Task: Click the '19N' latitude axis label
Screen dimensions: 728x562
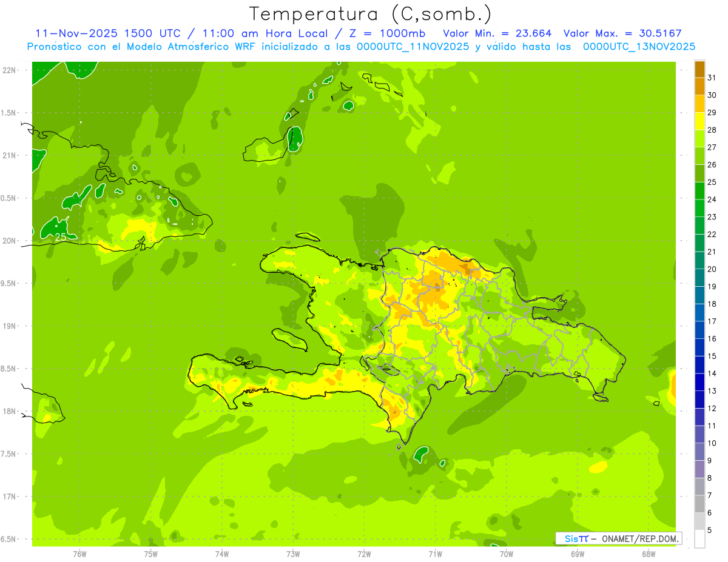Action: click(x=10, y=326)
